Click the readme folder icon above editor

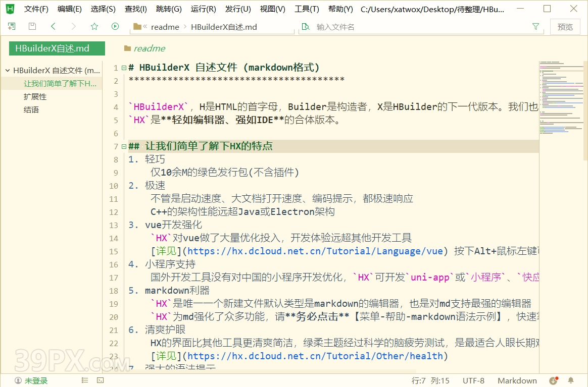(x=127, y=48)
